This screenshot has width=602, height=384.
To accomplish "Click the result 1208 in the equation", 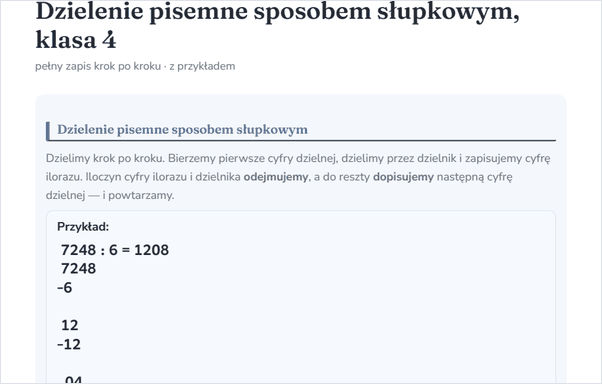I will [x=152, y=250].
